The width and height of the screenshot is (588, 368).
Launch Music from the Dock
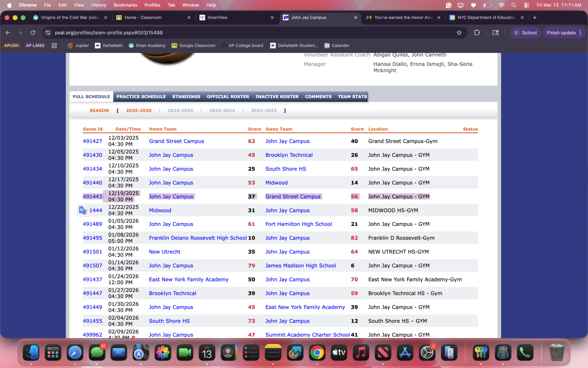[361, 353]
